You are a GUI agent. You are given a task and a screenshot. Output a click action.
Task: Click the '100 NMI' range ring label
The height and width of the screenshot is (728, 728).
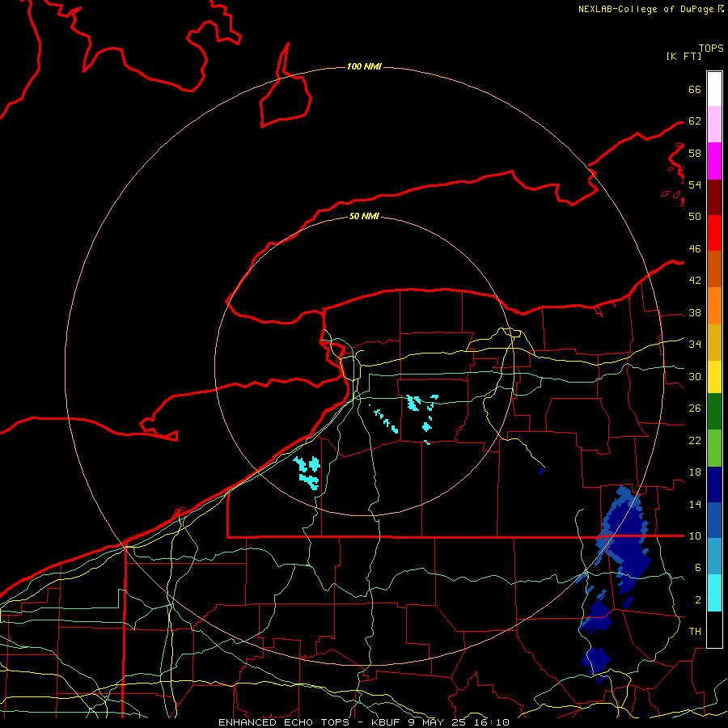point(364,66)
